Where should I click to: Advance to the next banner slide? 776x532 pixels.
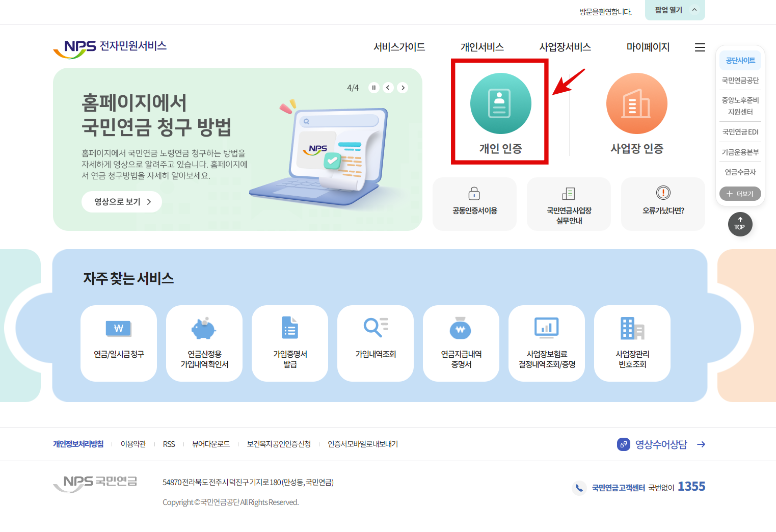[403, 87]
